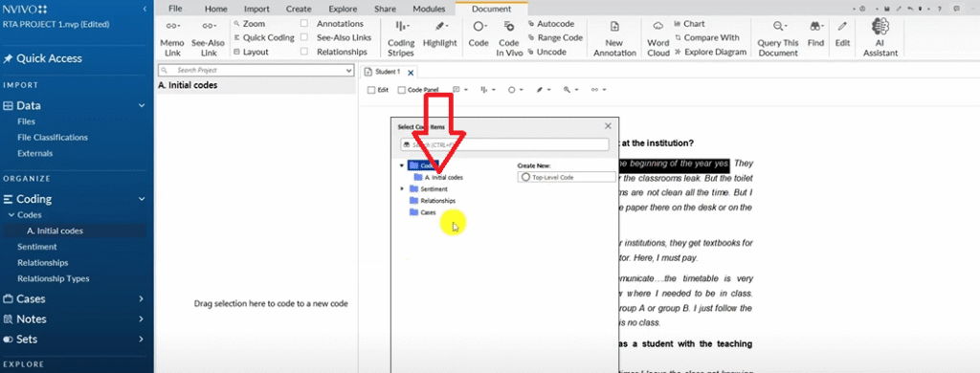Click Compare With in the ribbon
Screen dimensions: 980x373
[707, 37]
